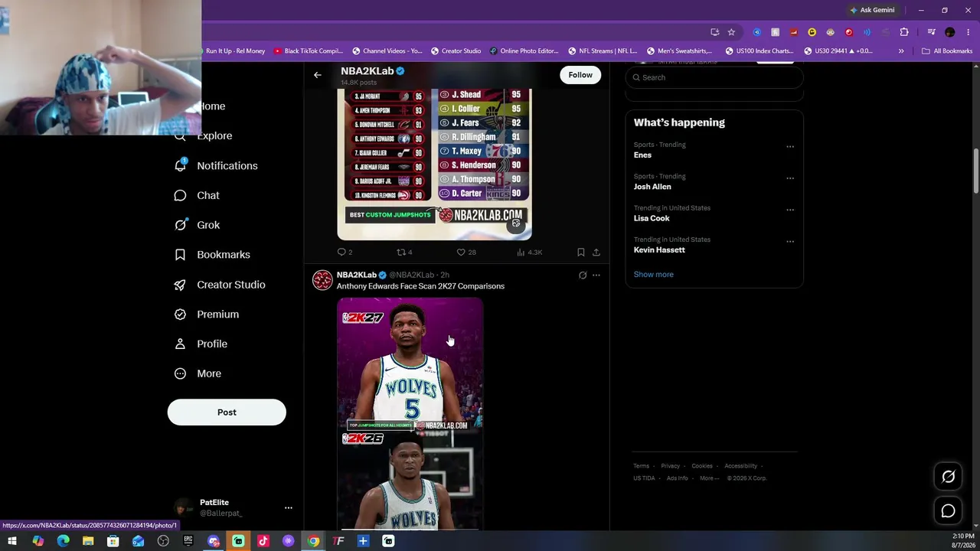
Task: Open more options for Enes trend
Action: coord(790,146)
